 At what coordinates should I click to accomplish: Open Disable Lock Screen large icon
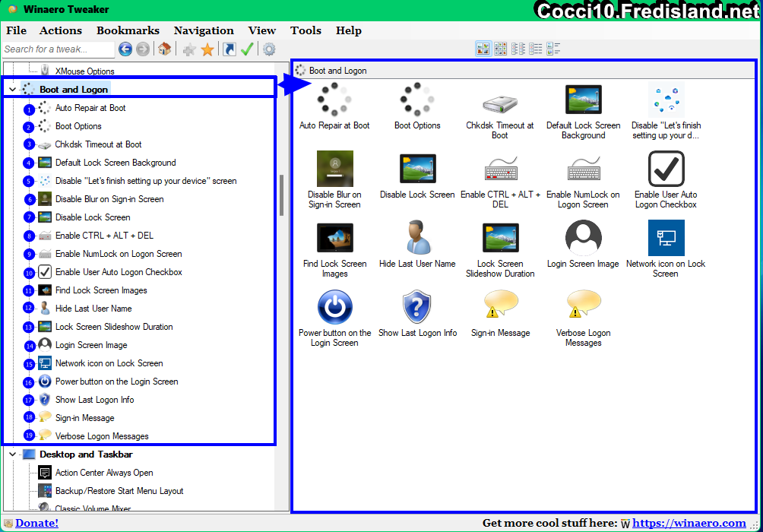coord(417,169)
